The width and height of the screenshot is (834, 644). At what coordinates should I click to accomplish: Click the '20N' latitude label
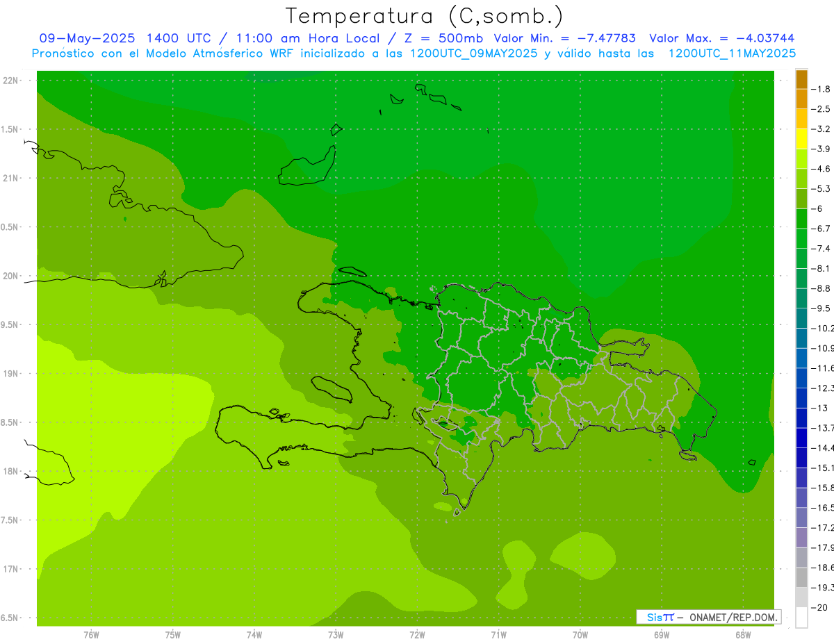tap(12, 276)
